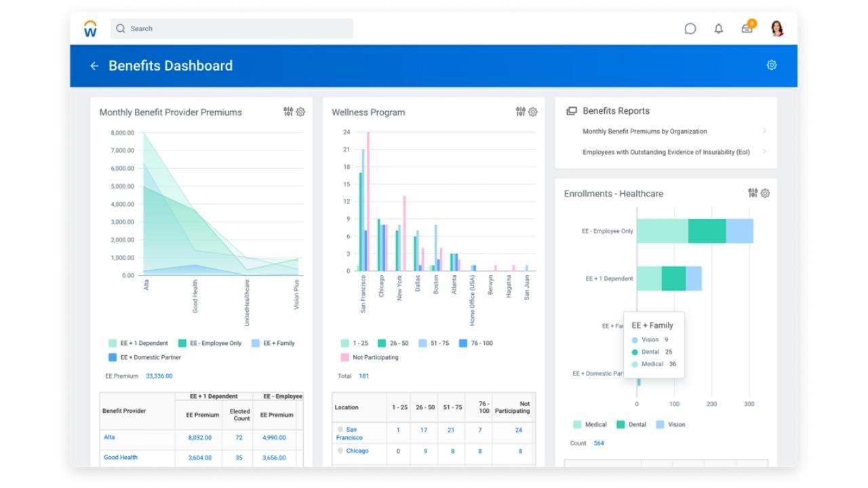Open Employees with Outstanding Evidence of Insurability
This screenshot has height=488, width=868.
pos(666,152)
